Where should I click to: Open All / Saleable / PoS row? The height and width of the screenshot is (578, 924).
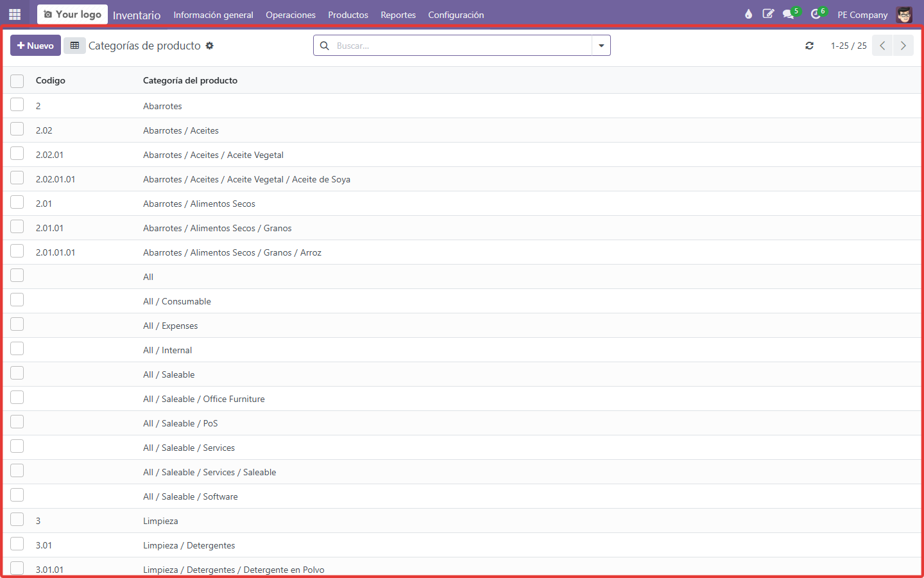[x=180, y=423]
